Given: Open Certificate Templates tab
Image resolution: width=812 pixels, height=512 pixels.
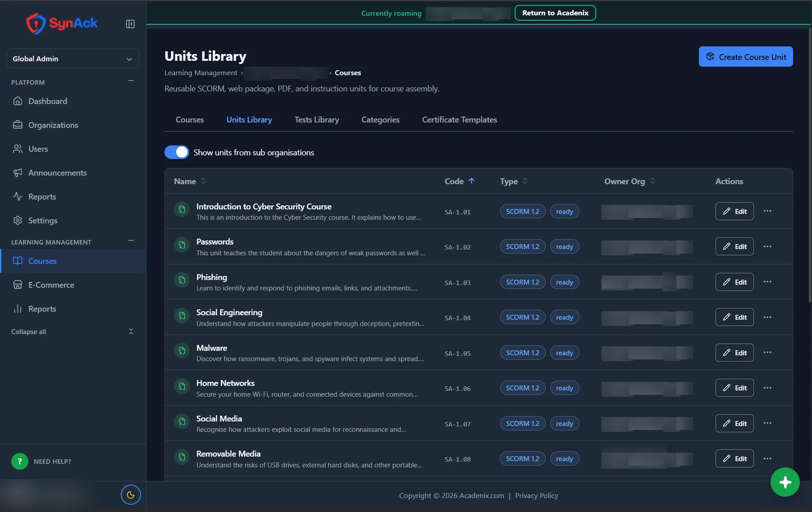Looking at the screenshot, I should tap(460, 120).
